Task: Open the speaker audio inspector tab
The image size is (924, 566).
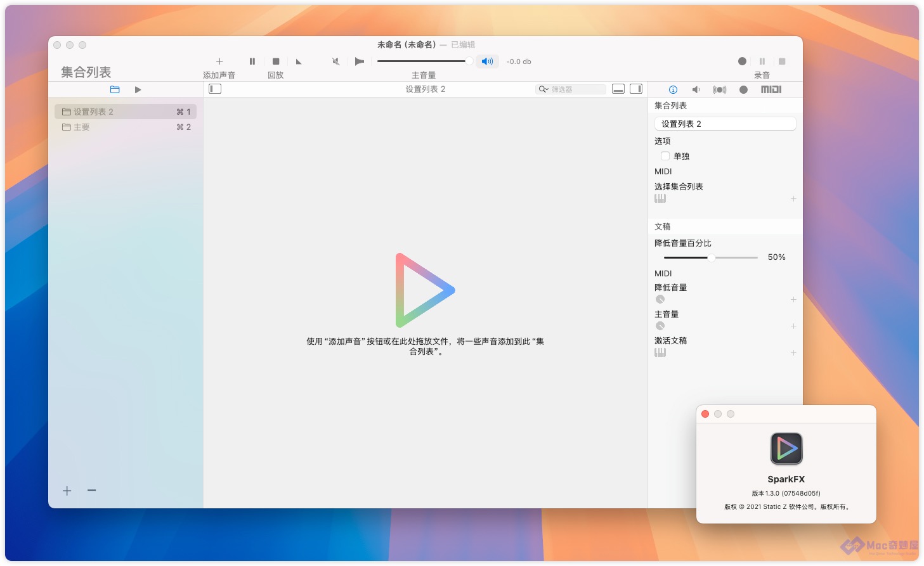Action: click(x=696, y=89)
